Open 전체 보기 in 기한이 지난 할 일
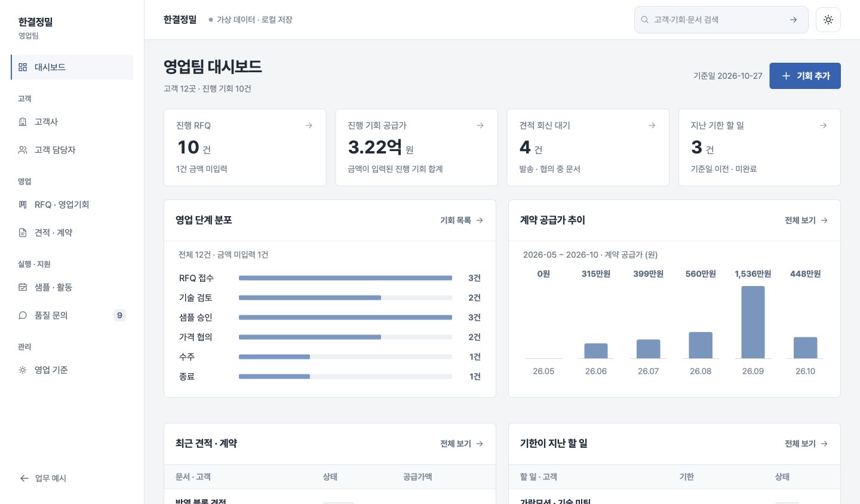The image size is (860, 504). [x=806, y=444]
